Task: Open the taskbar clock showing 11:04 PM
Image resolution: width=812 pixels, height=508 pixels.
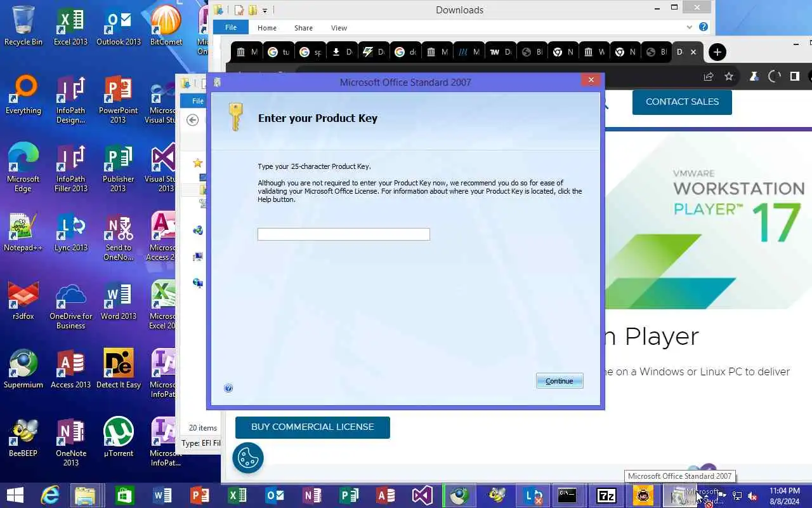Action: [x=786, y=495]
